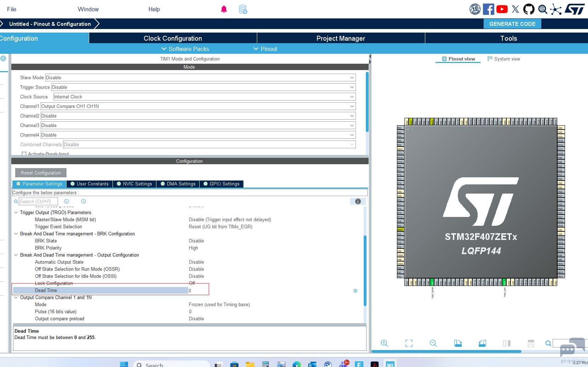Open the Clock Source dropdown
Screen dimensions: 588x367
tap(352, 96)
